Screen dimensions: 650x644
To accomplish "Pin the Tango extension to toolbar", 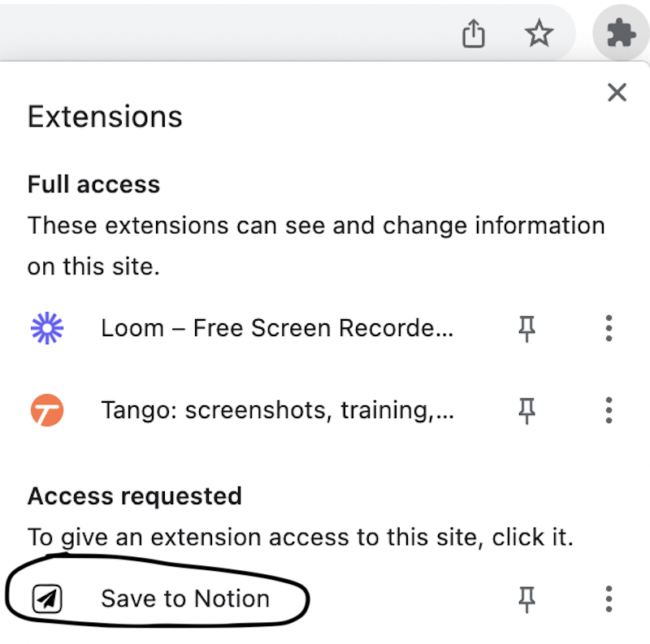I will (x=526, y=411).
